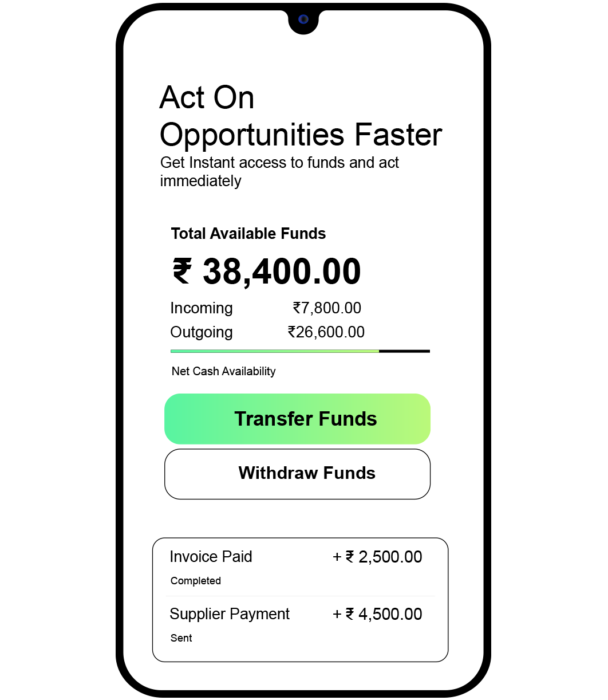The height and width of the screenshot is (700, 608).
Task: Tap the Sent status under Supplier Payment
Action: (181, 638)
